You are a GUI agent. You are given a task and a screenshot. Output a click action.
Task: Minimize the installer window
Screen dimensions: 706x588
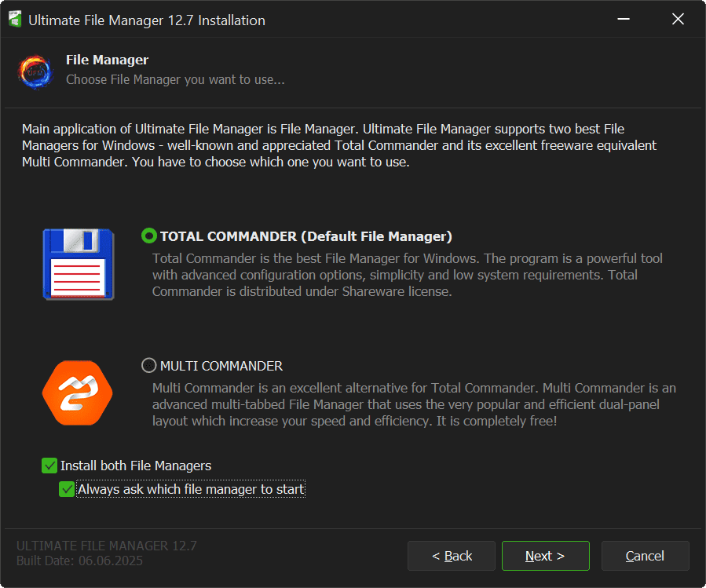(622, 20)
